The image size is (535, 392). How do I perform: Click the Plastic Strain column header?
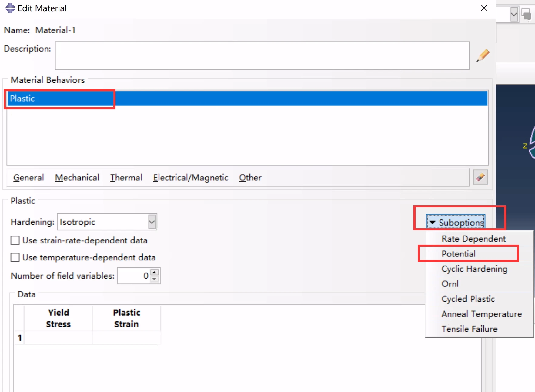coord(127,318)
